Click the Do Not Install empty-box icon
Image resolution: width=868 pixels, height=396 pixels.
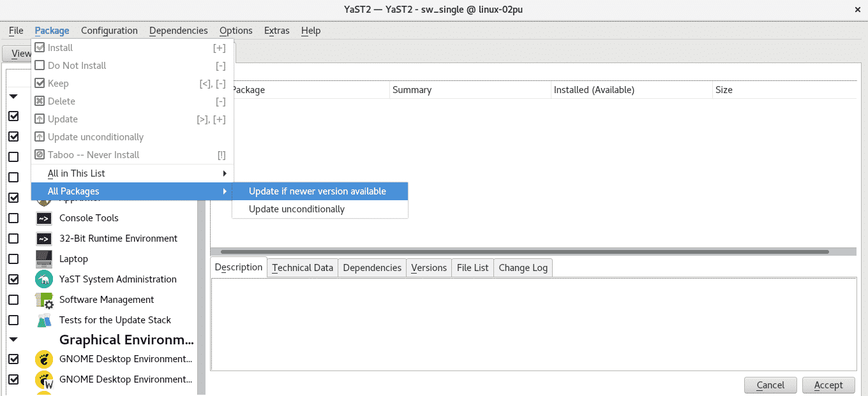pos(40,66)
